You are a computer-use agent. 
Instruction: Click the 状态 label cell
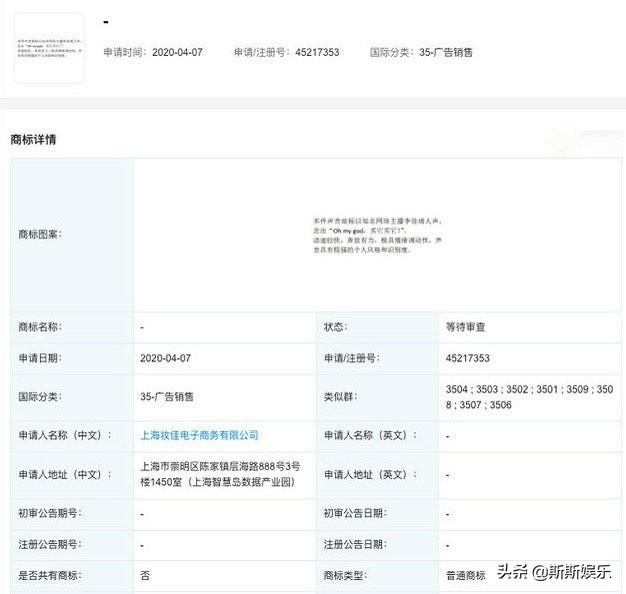point(377,327)
